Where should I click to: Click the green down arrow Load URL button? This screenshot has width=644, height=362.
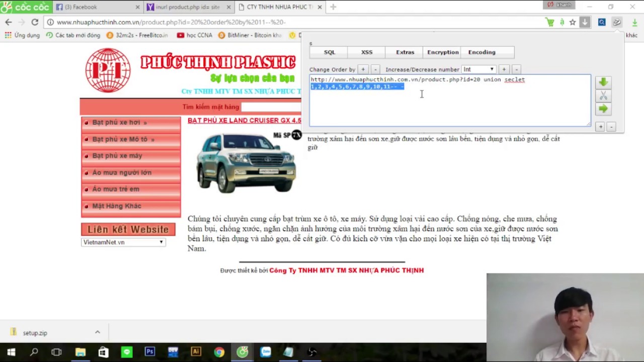pyautogui.click(x=603, y=82)
